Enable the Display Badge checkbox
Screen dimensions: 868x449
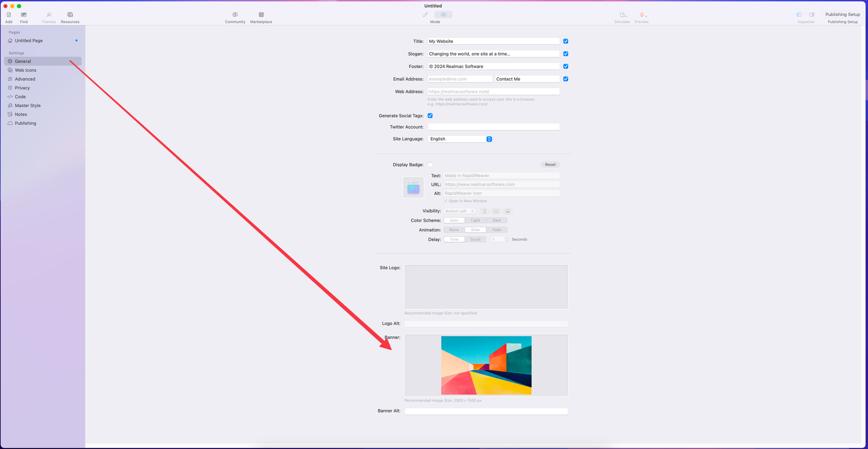point(430,165)
